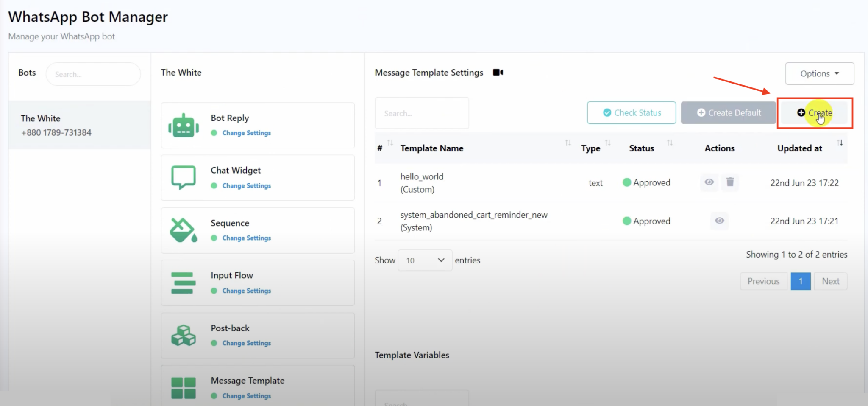The image size is (868, 406).
Task: Click the Actions column header
Action: (720, 148)
